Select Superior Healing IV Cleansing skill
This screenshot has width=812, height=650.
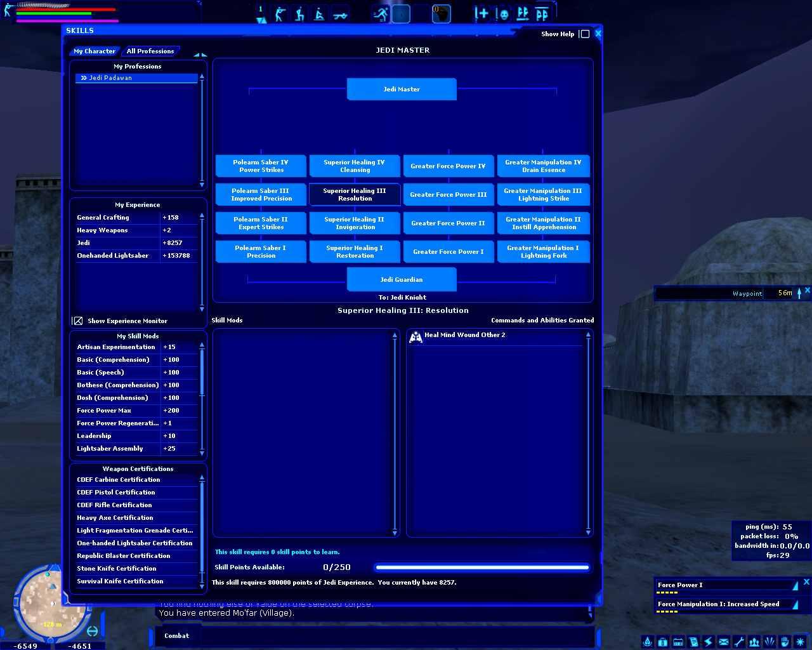(355, 166)
